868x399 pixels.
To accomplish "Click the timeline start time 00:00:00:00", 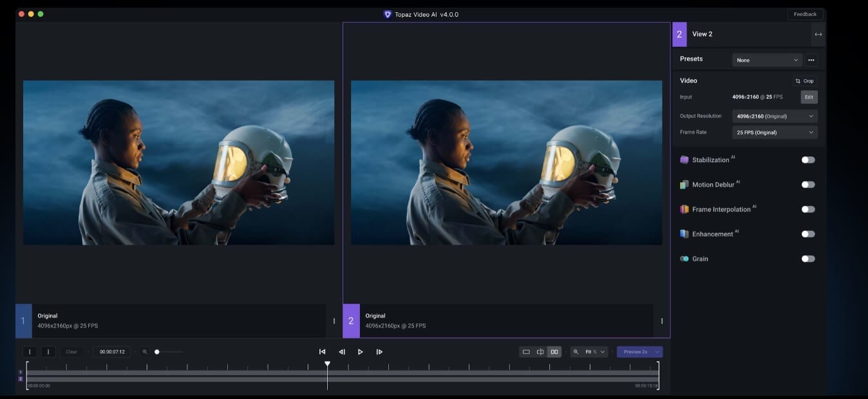I will pyautogui.click(x=39, y=386).
